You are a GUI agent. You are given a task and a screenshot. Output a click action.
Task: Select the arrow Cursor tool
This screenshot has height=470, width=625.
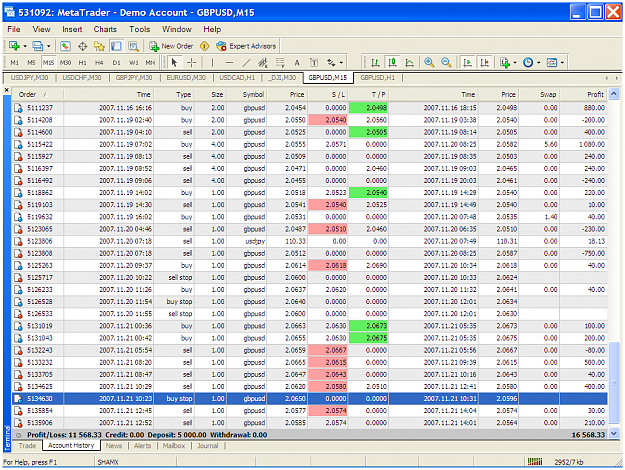click(174, 63)
